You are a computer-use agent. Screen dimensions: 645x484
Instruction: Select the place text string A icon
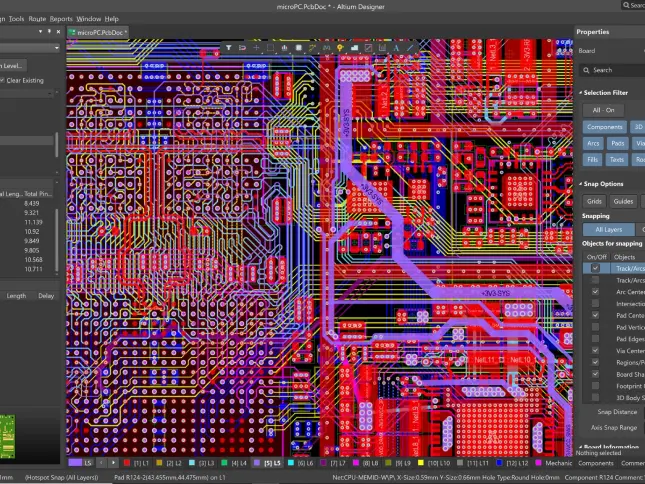[396, 48]
